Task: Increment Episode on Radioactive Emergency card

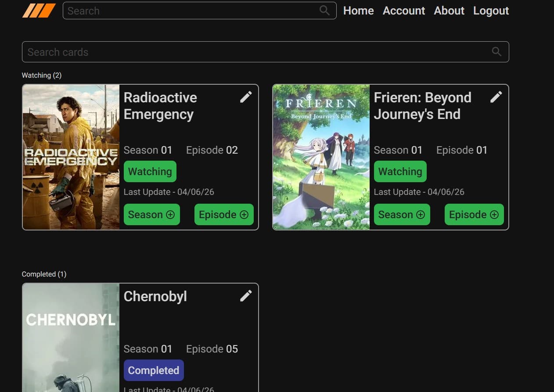Action: coord(224,215)
